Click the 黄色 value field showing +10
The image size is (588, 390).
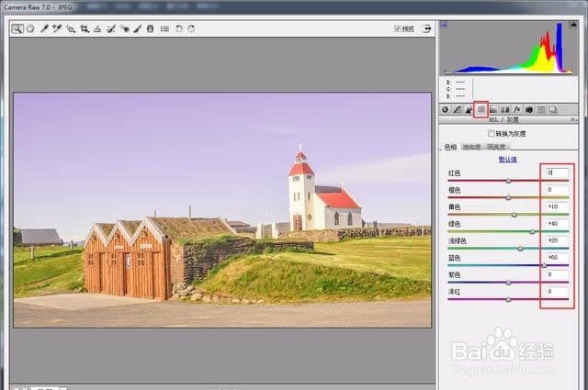point(557,206)
